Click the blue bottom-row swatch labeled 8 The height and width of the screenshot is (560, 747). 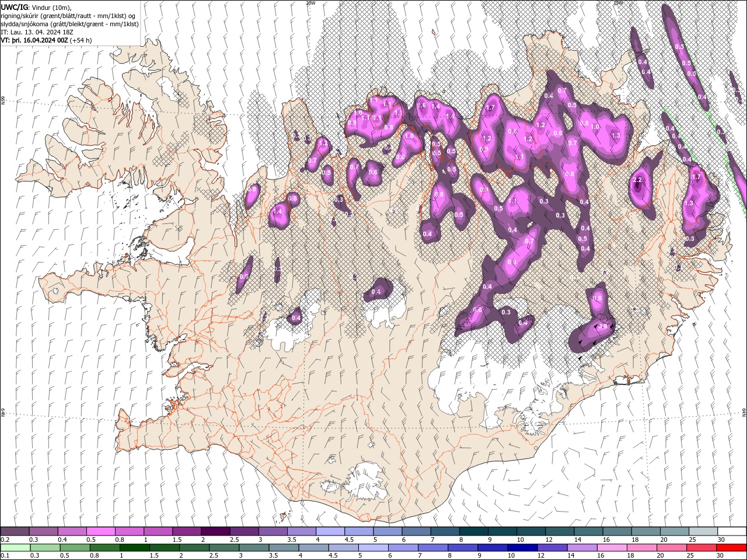[463, 548]
